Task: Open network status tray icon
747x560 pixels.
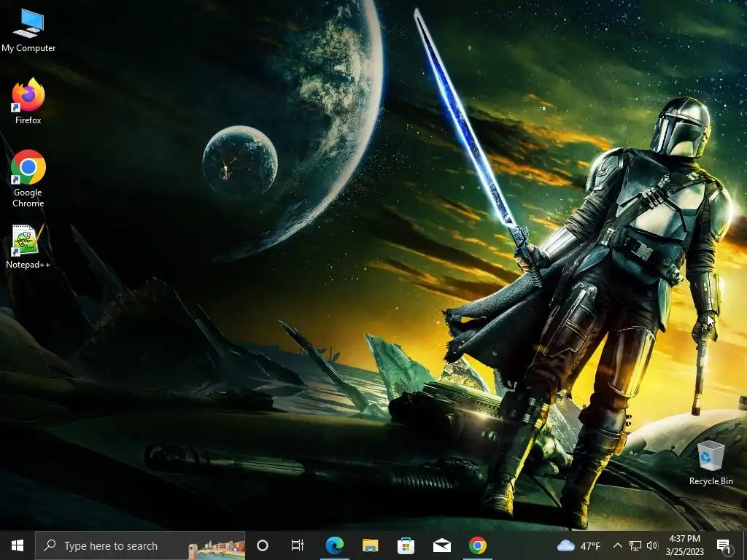Action: click(635, 545)
